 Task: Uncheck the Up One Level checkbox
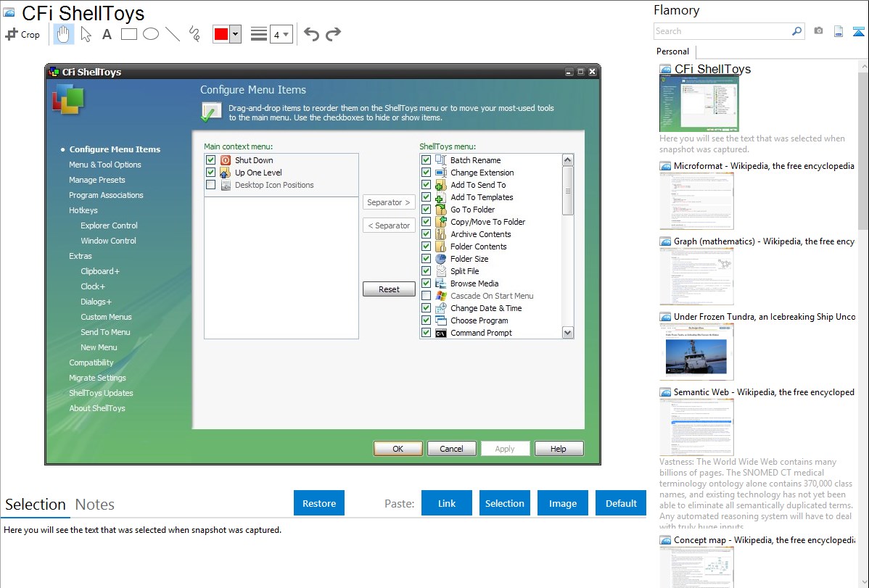click(x=210, y=173)
